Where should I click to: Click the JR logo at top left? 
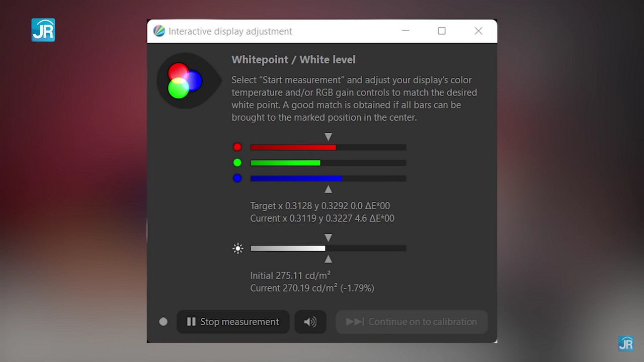pyautogui.click(x=43, y=30)
